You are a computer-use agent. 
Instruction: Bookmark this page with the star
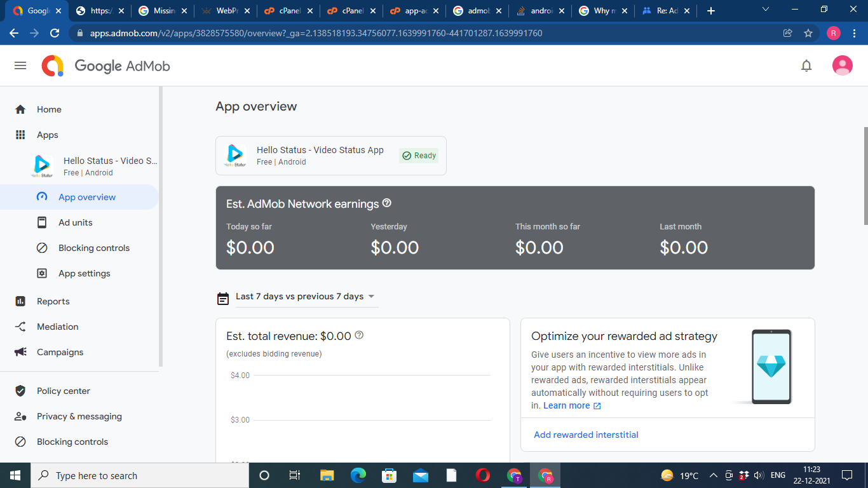(808, 33)
